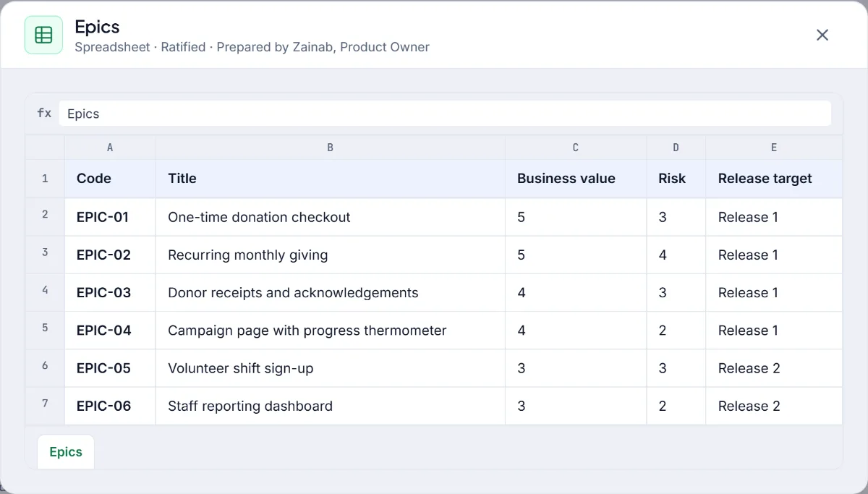This screenshot has width=868, height=494.
Task: Click the Title header cell
Action: pos(331,179)
